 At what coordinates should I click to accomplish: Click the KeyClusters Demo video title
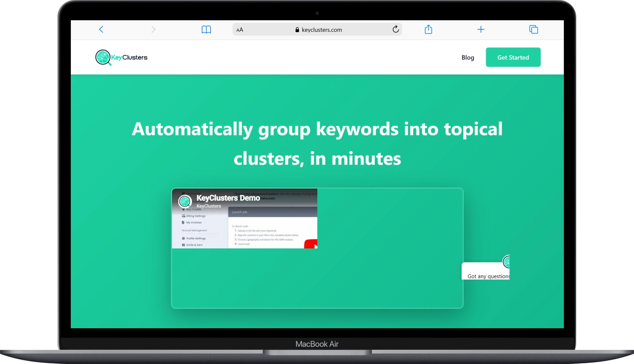pos(228,198)
